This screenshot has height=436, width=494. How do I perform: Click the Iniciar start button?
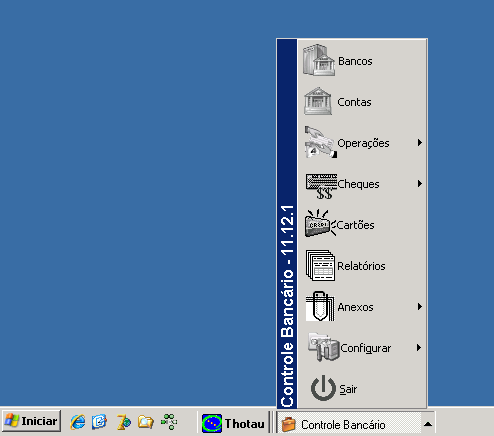click(32, 421)
